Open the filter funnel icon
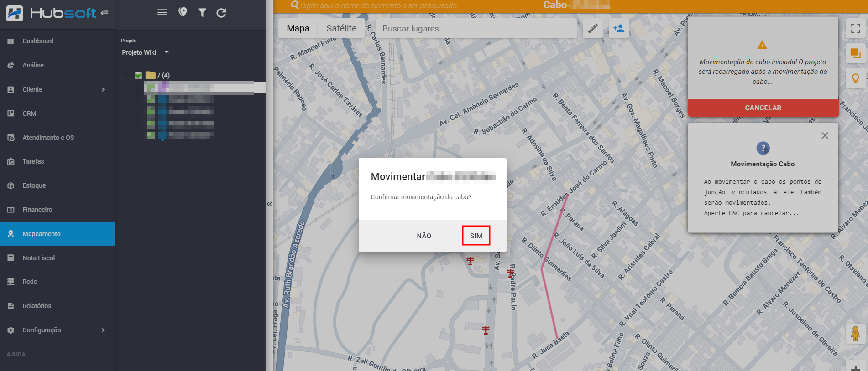The height and width of the screenshot is (371, 868). pos(202,13)
